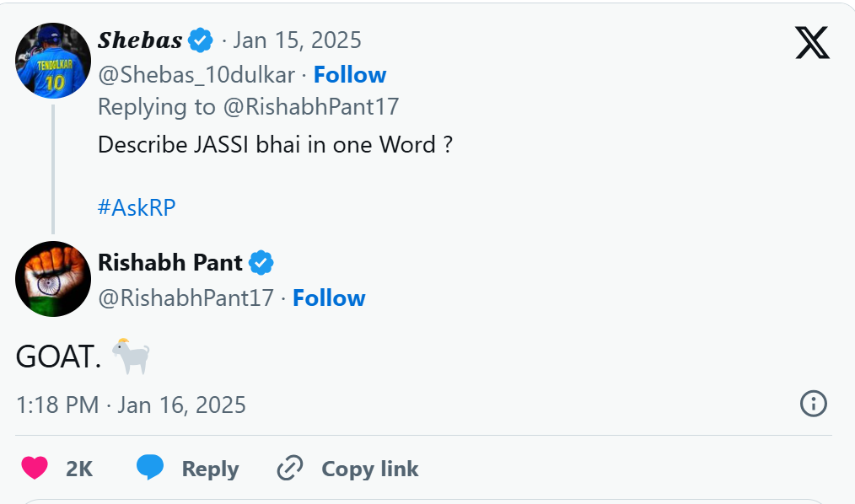The height and width of the screenshot is (504, 855).
Task: Open the Jan 15, 2025 timestamp
Action: pos(297,40)
